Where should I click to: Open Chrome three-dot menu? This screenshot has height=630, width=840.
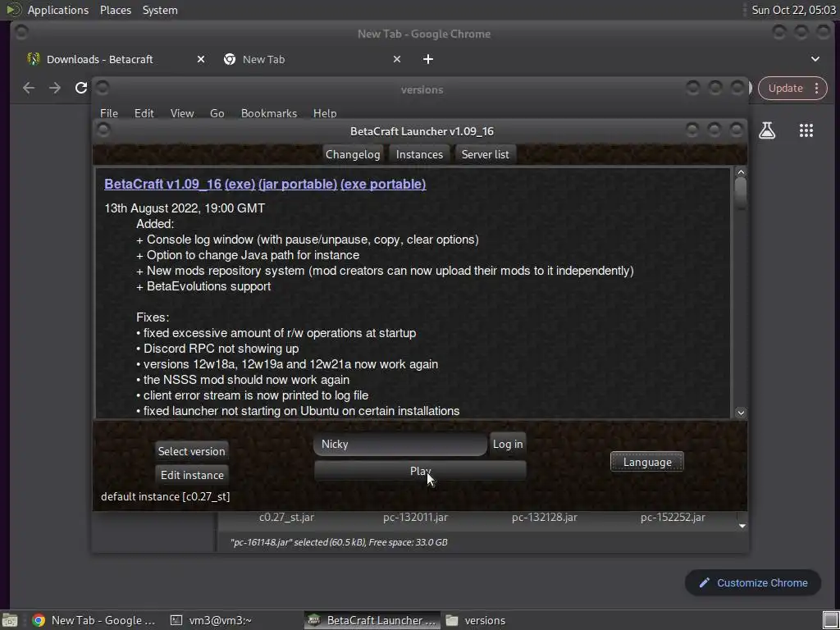816,88
